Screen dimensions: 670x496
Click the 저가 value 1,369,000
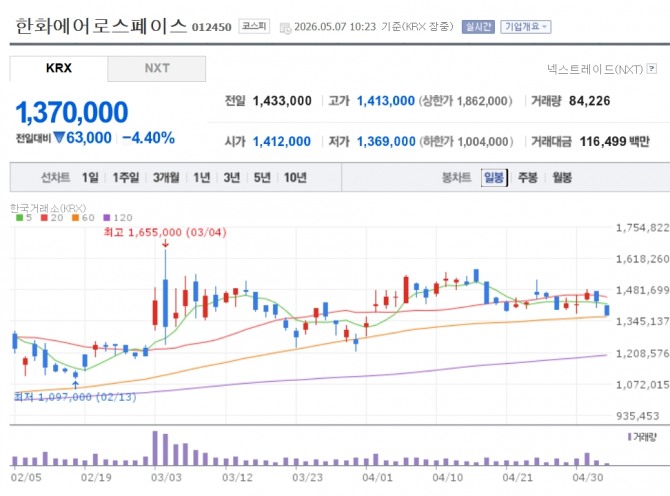tap(386, 141)
